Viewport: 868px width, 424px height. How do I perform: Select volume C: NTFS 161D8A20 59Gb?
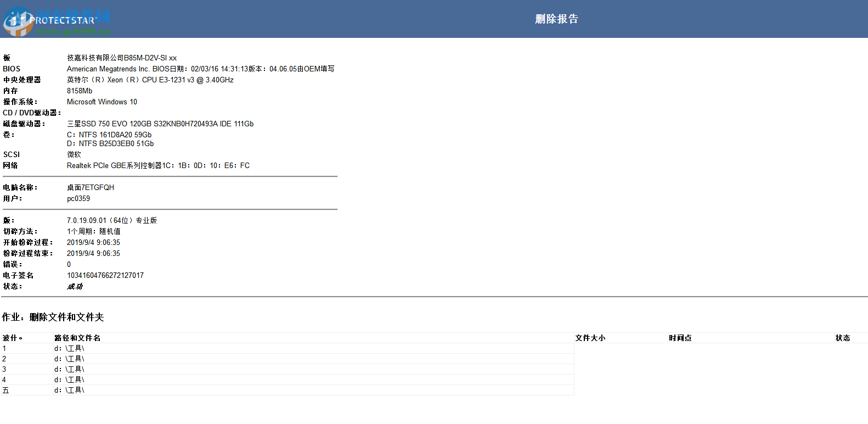pyautogui.click(x=109, y=135)
